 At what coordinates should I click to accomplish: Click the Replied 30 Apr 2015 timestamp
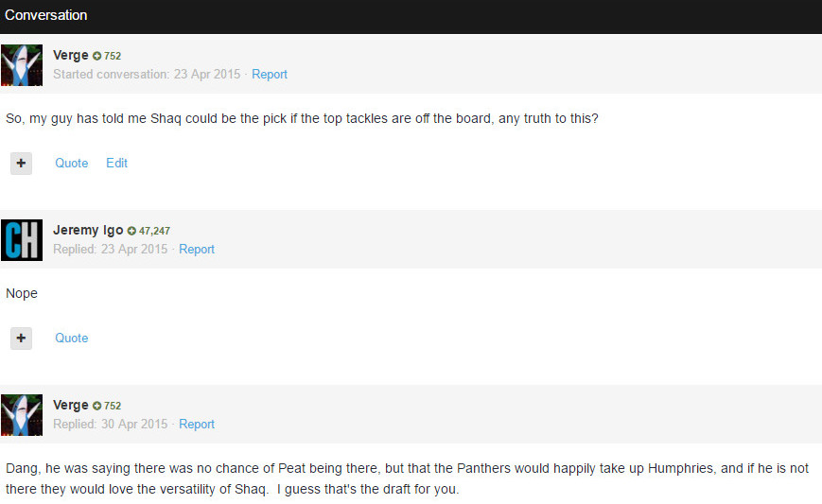(110, 425)
